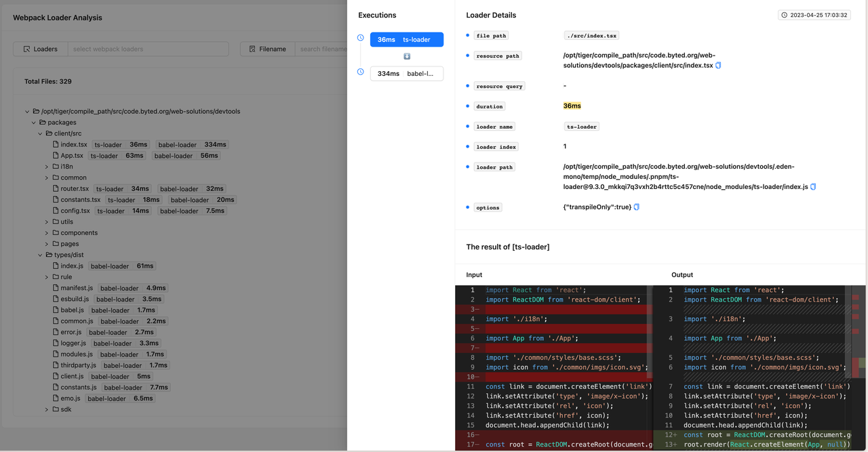Click the file icon beside index.tsx
The image size is (868, 452).
pos(54,144)
